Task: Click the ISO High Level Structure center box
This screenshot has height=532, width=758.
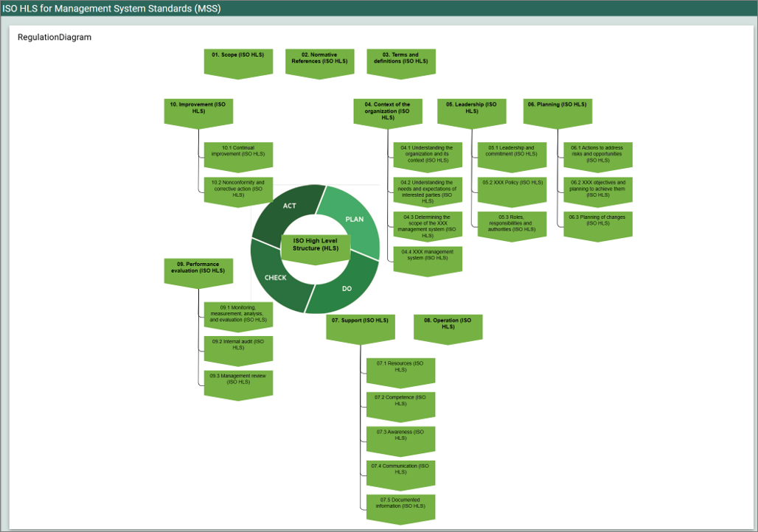Action: tap(316, 245)
